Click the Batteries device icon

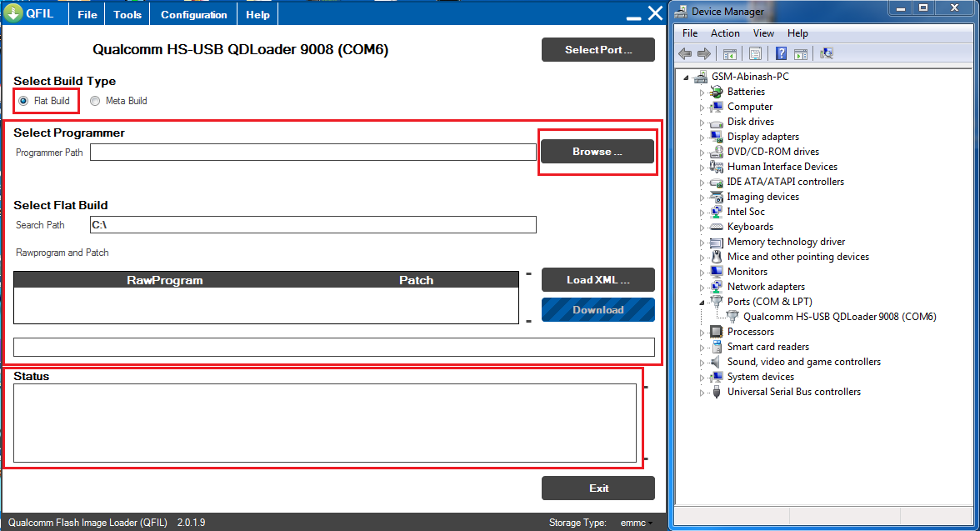[715, 91]
